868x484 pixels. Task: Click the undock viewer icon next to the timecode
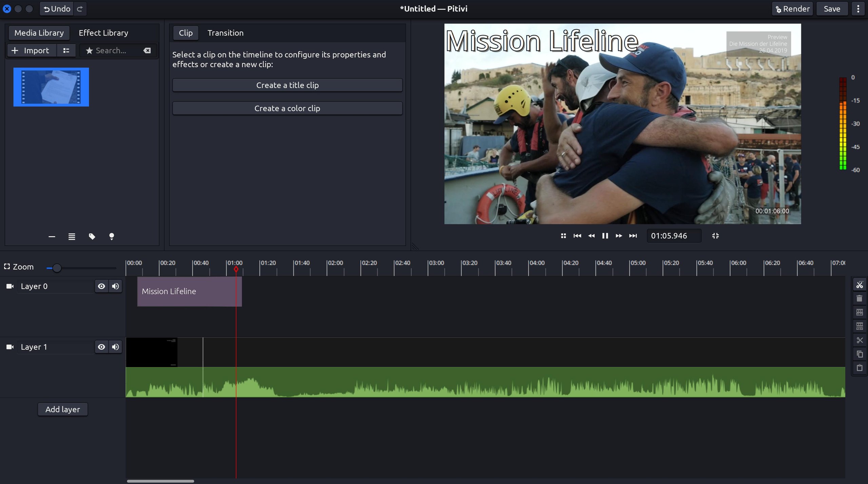(x=715, y=236)
